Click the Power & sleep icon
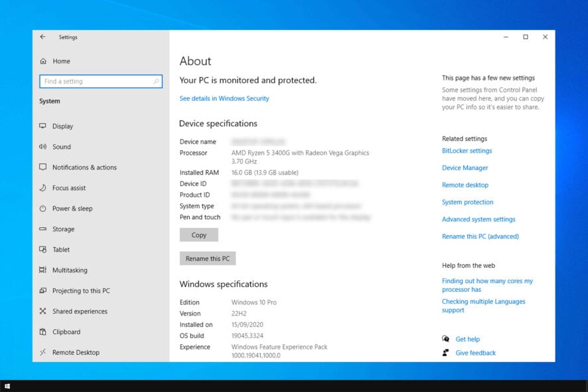This screenshot has width=588, height=392. point(42,209)
